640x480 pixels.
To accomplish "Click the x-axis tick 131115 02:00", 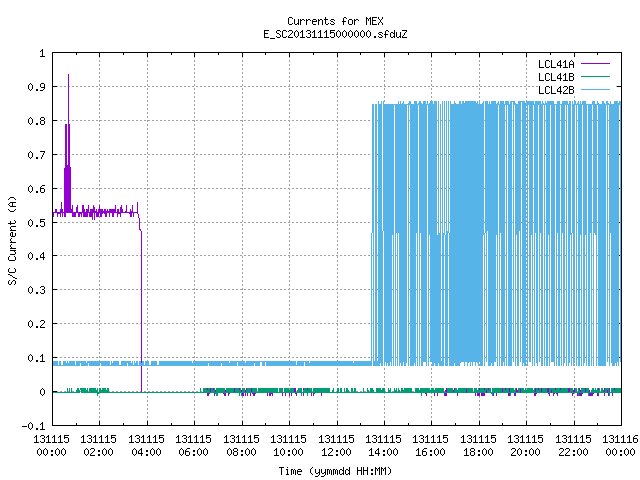I will pyautogui.click(x=98, y=445).
